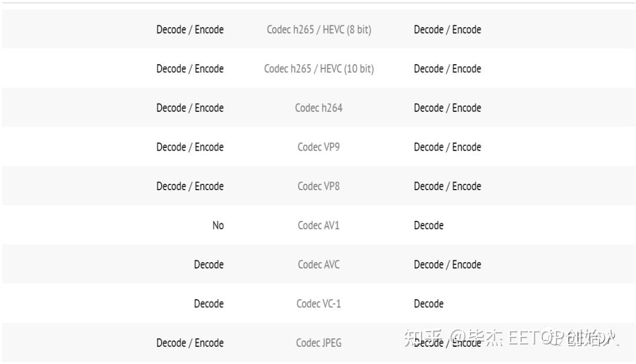Image resolution: width=636 pixels, height=364 pixels.
Task: Click the left Decode / Encode in the JPEG row
Action: pyautogui.click(x=190, y=343)
